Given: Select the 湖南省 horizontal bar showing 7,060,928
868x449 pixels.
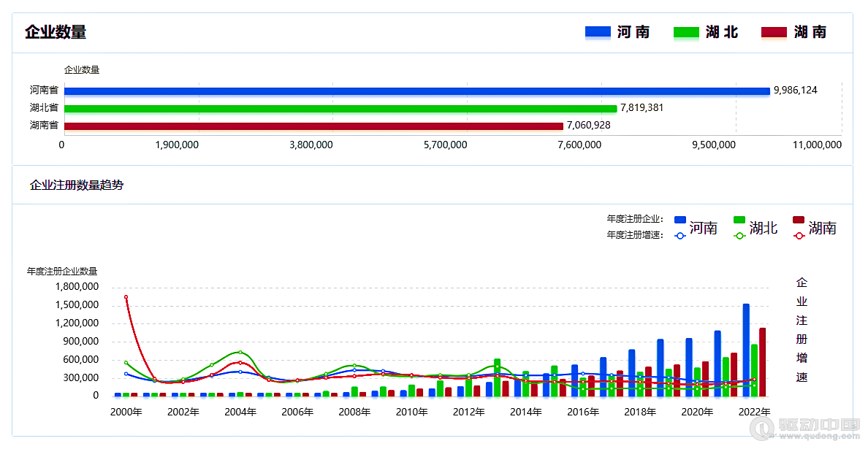Looking at the screenshot, I should point(313,126).
